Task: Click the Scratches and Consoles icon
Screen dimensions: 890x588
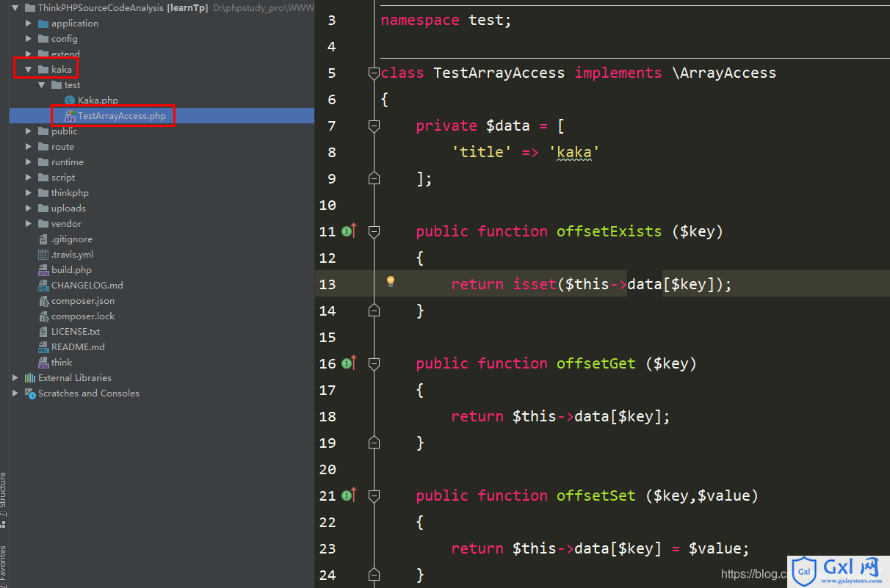Action: click(30, 393)
